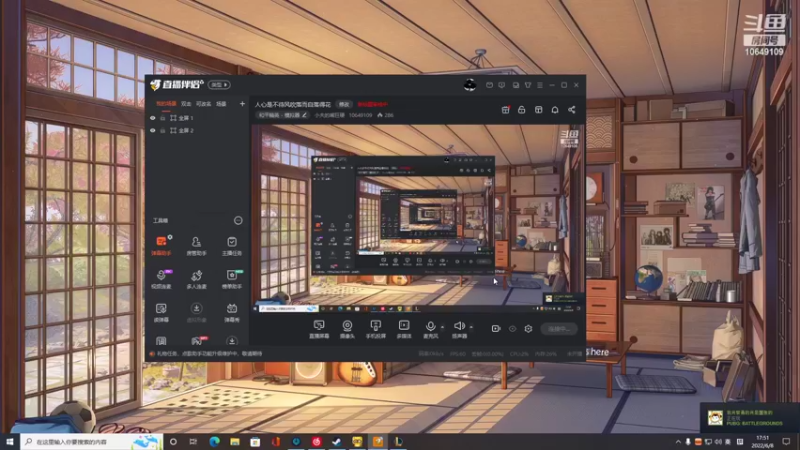Click the Windows taskbar search box
800x450 pixels.
[x=91, y=442]
